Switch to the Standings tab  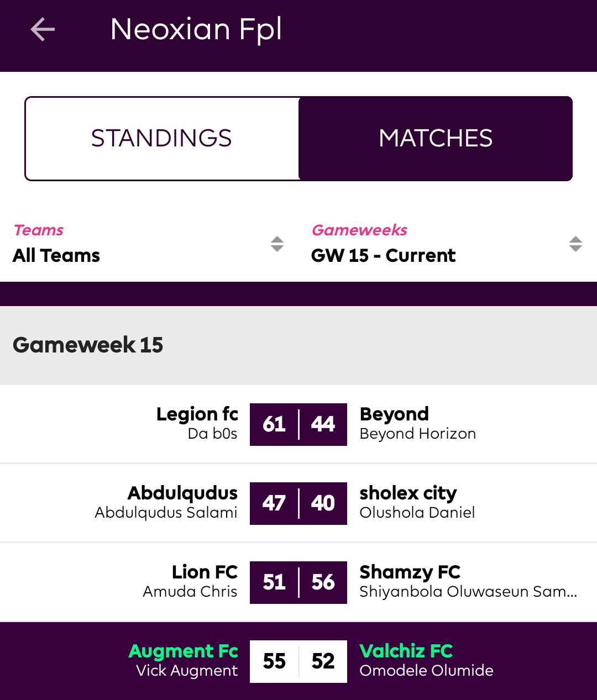[161, 138]
